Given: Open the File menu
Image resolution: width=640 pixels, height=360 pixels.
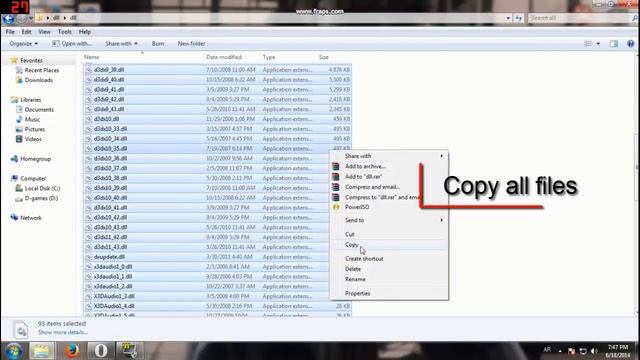Looking at the screenshot, I should pos(10,32).
